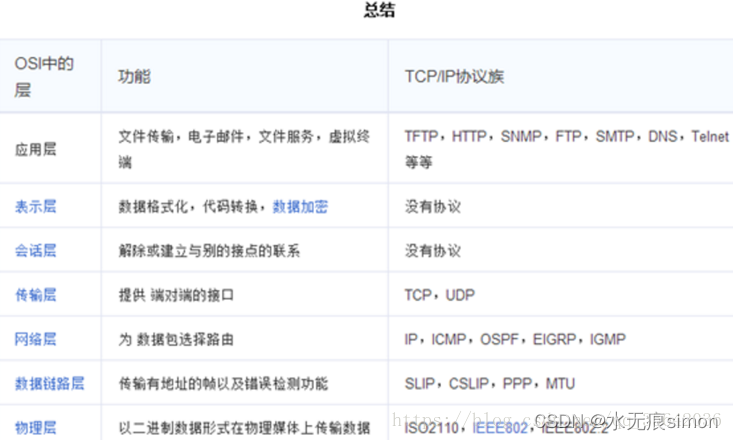Open the 传输层 link

point(36,295)
